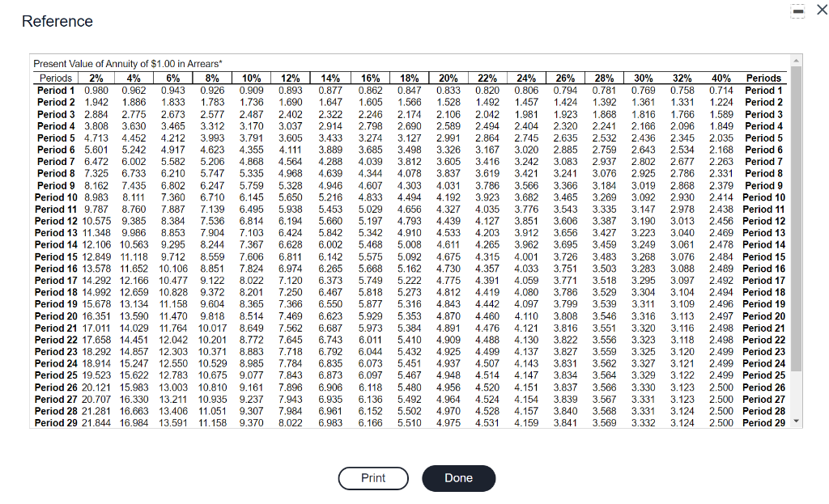Image resolution: width=829 pixels, height=504 pixels.
Task: Click the value 4.031 in Period 9 row
Action: coord(449,186)
